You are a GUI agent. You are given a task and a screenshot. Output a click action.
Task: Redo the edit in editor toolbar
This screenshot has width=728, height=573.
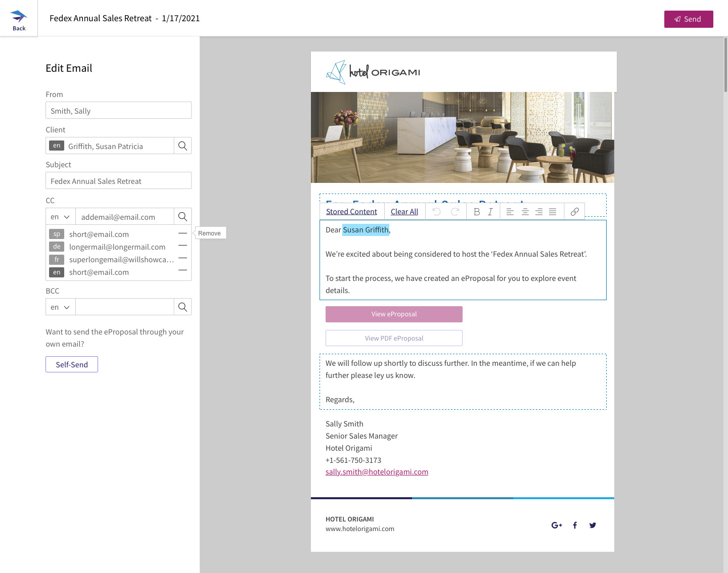pyautogui.click(x=455, y=212)
